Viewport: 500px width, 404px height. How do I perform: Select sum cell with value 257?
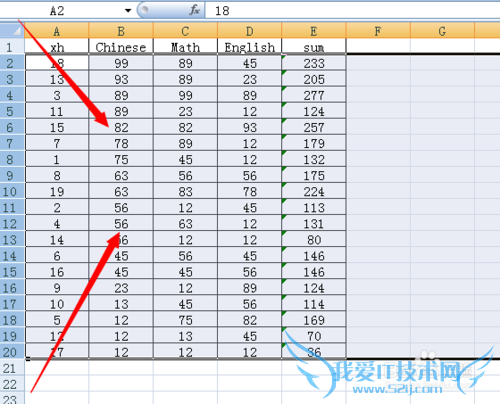(x=314, y=127)
